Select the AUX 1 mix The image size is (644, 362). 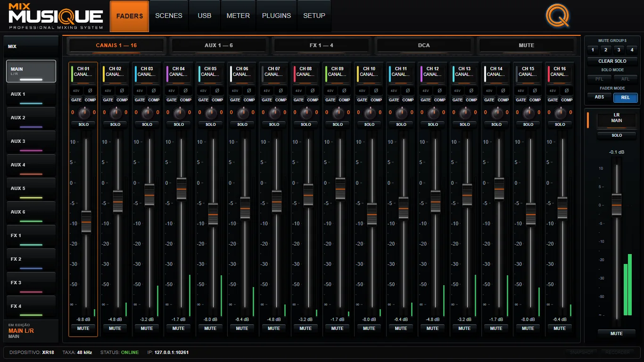click(31, 95)
